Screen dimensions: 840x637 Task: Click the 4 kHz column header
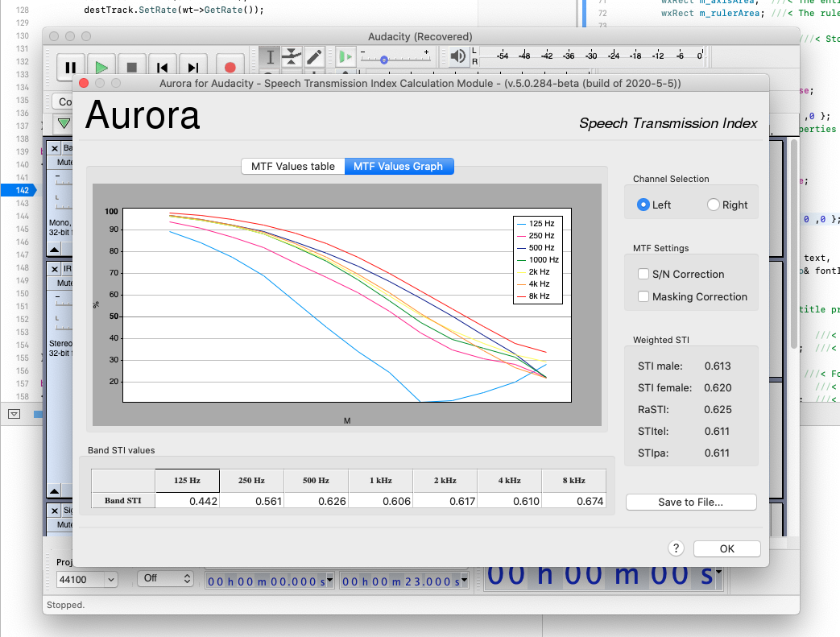pyautogui.click(x=510, y=481)
